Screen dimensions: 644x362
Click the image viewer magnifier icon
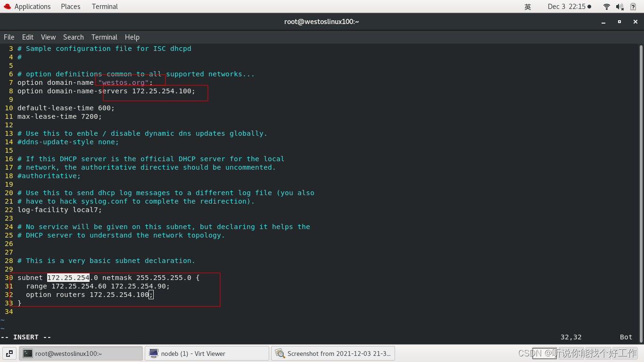coord(280,354)
